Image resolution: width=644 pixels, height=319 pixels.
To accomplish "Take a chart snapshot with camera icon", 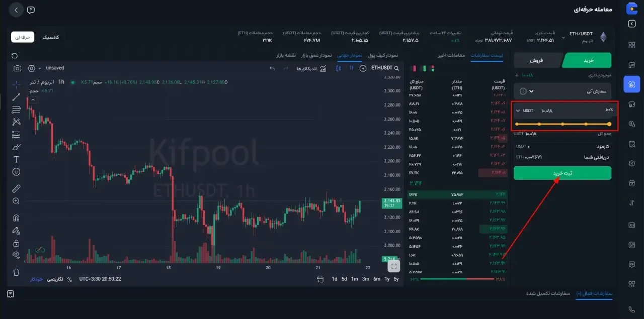I will coord(18,68).
